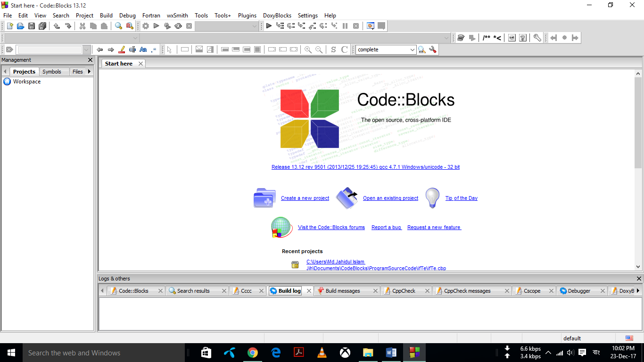Screen dimensions: 644x362
Task: Show more Management tabs with right arrow
Action: [x=89, y=72]
